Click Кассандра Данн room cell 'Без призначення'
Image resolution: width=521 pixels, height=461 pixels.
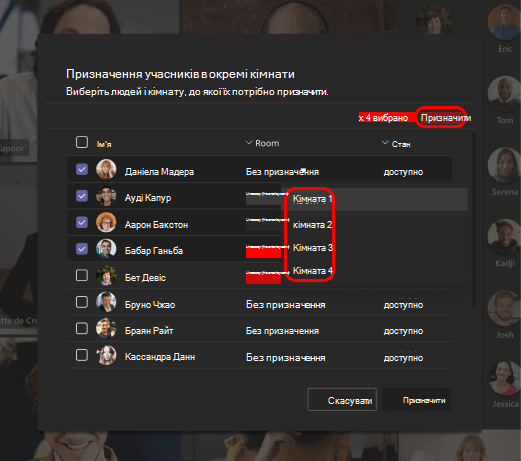tap(286, 358)
